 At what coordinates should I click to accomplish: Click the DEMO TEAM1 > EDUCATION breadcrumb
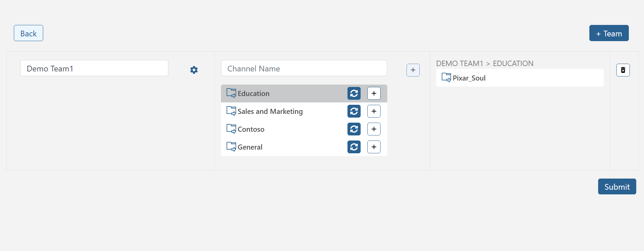(x=485, y=63)
